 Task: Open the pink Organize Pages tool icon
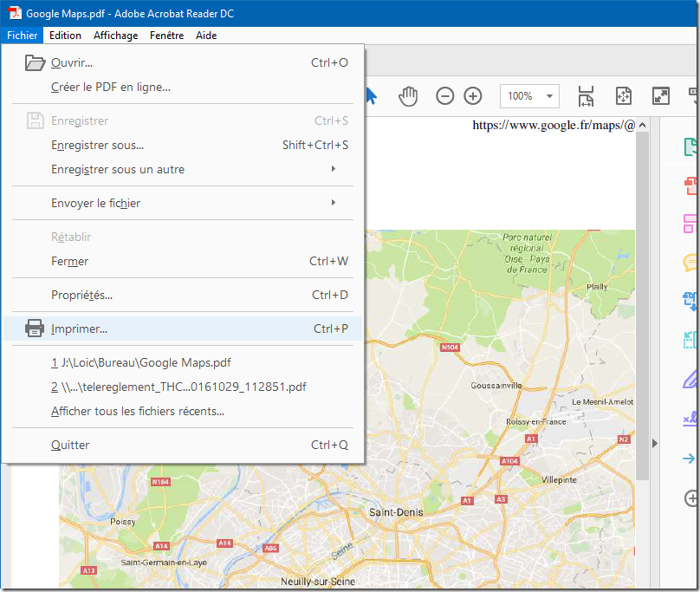[x=690, y=224]
